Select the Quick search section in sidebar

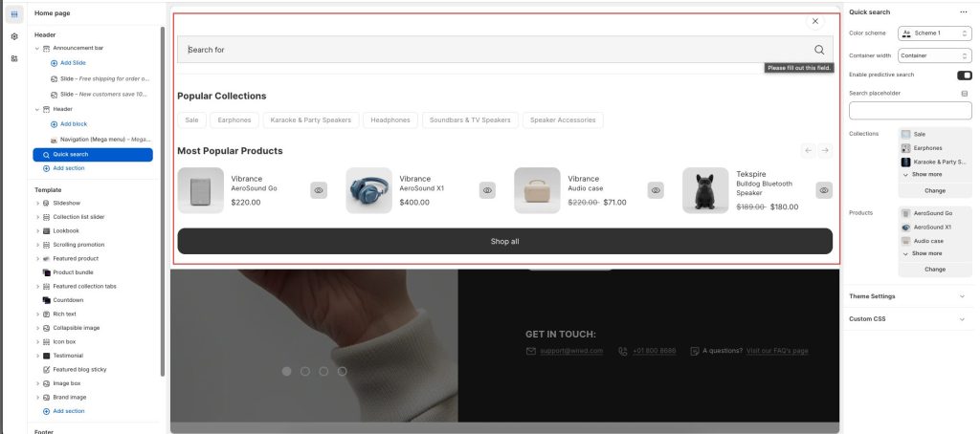coord(93,154)
